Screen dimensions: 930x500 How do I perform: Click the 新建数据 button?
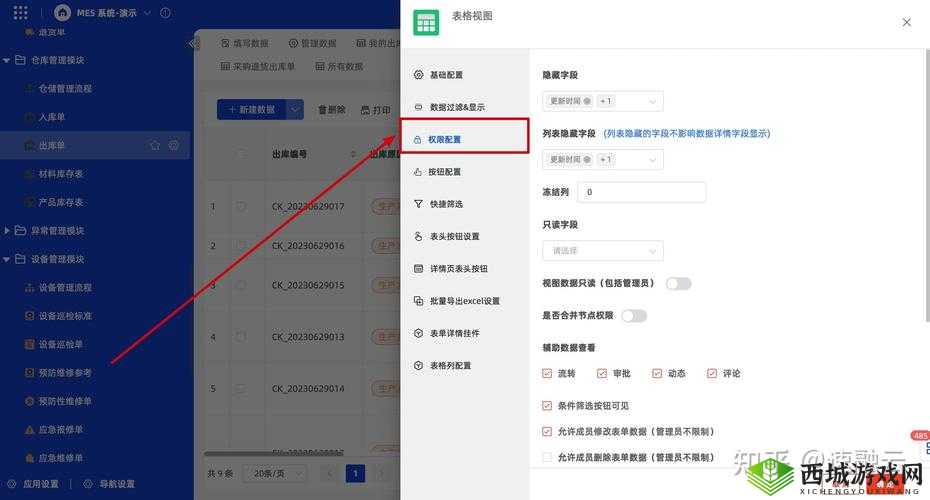pos(251,110)
